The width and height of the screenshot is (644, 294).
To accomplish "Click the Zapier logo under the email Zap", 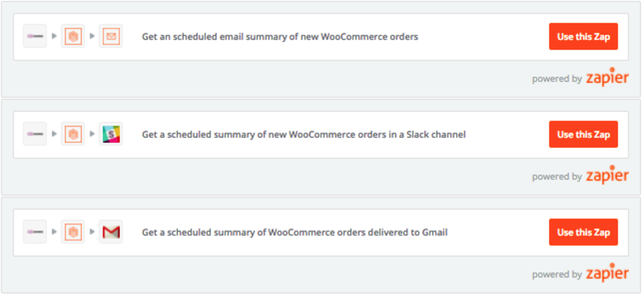I will [607, 78].
